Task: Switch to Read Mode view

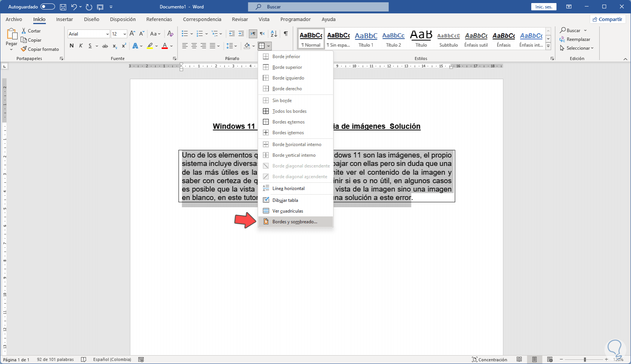Action: 519,359
